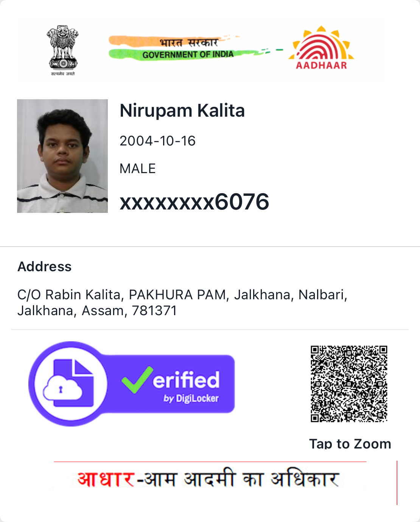This screenshot has height=522, width=420.
Task: Click the address line starting C/O Rabin
Action: (182, 294)
